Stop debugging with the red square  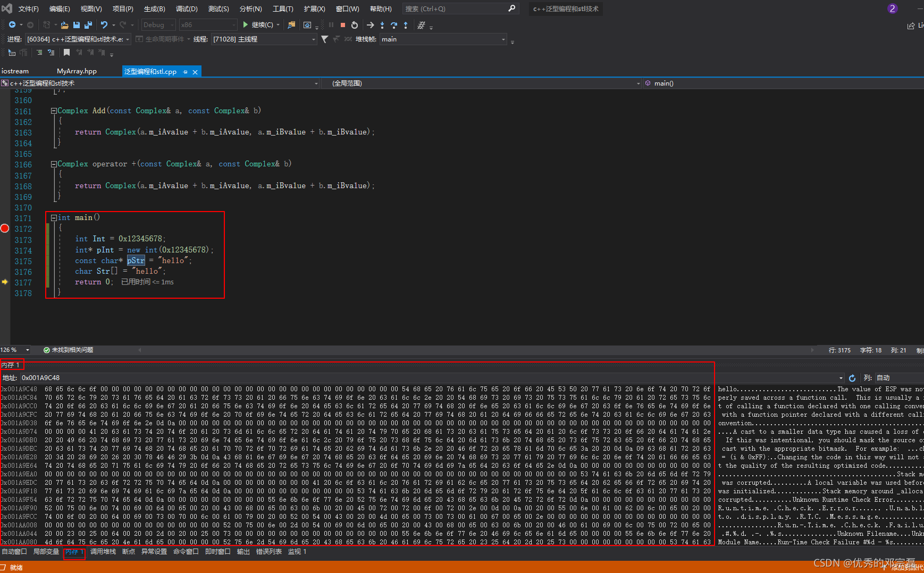click(343, 25)
